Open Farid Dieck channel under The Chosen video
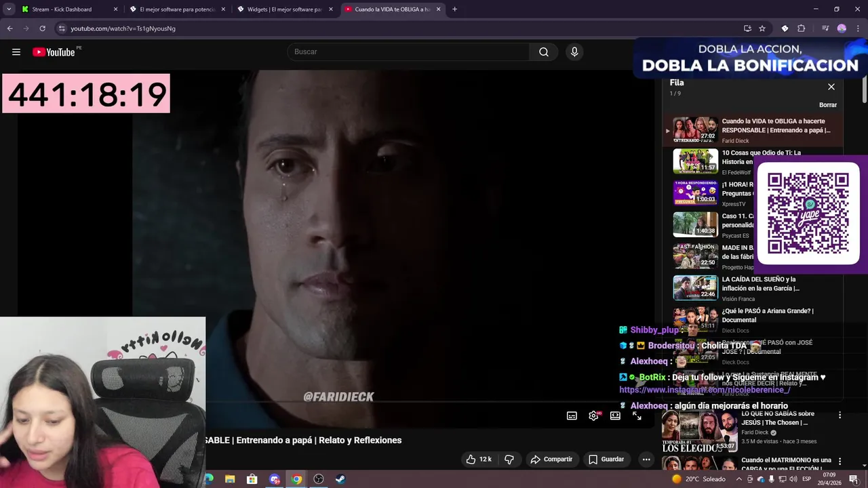 click(755, 432)
